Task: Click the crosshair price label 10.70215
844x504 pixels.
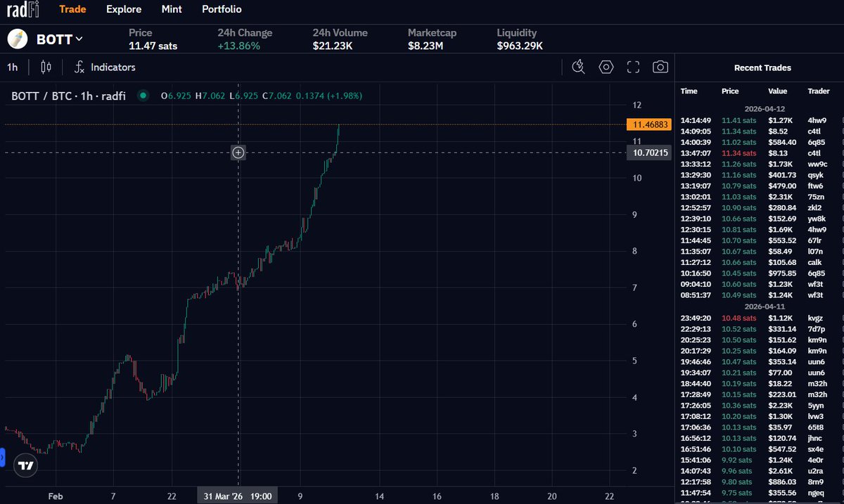Action: (649, 153)
